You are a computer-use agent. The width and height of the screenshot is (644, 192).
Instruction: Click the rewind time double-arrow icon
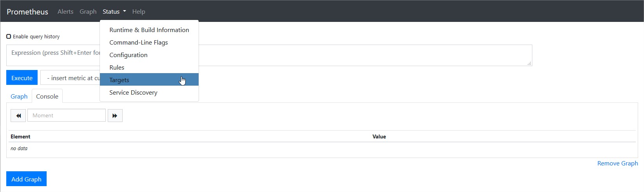[x=18, y=116]
